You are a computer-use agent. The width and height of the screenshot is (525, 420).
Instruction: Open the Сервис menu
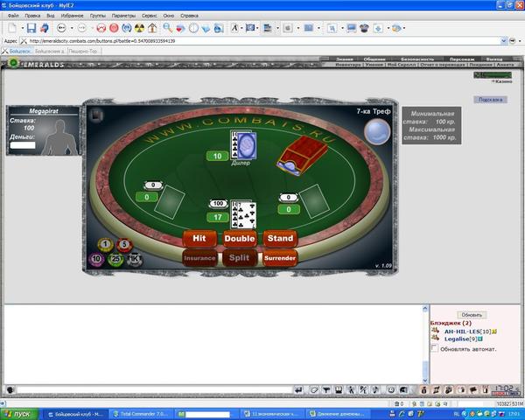pos(150,16)
